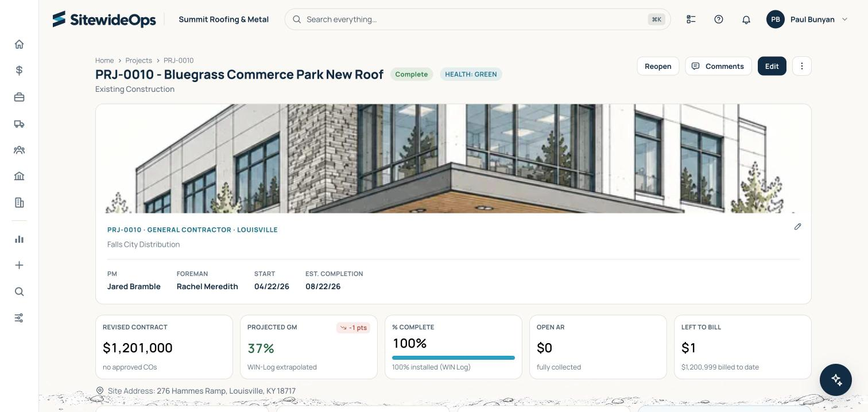Open the task list icon in header
The width and height of the screenshot is (868, 412).
[x=691, y=19]
